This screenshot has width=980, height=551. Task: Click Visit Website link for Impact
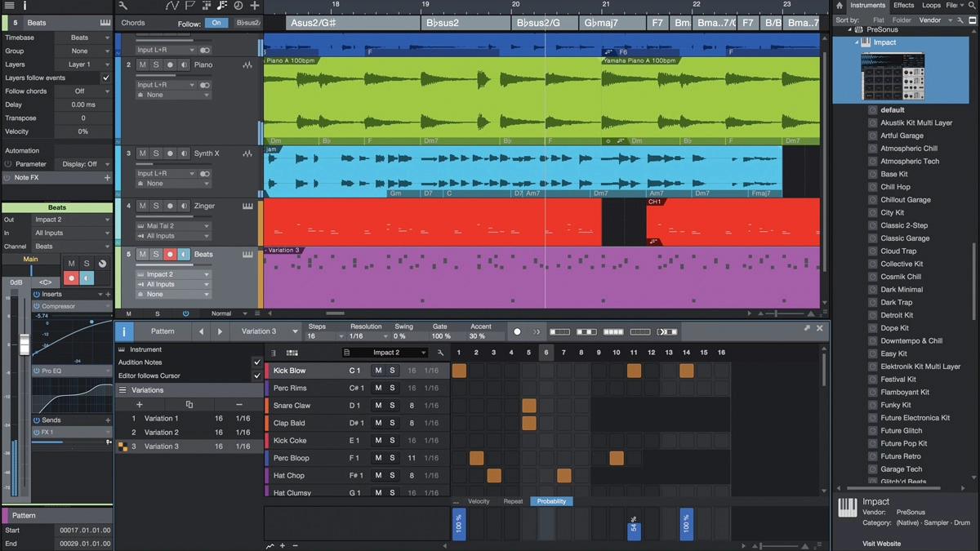(x=881, y=544)
